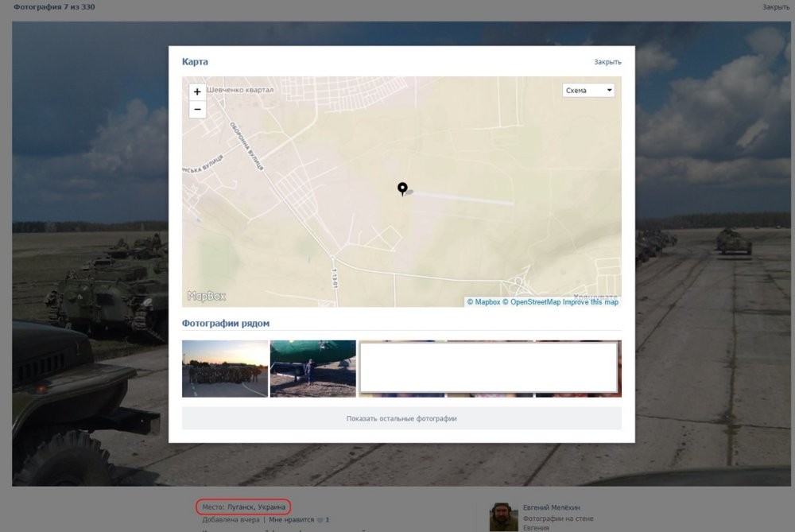Zoom out the map with minus button
The width and height of the screenshot is (795, 532).
pyautogui.click(x=197, y=110)
